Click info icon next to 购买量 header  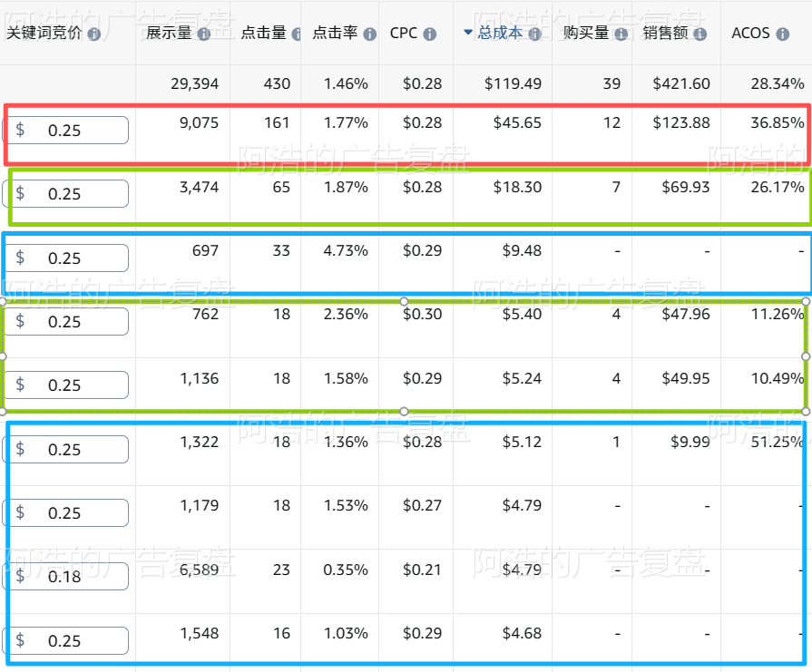621,34
